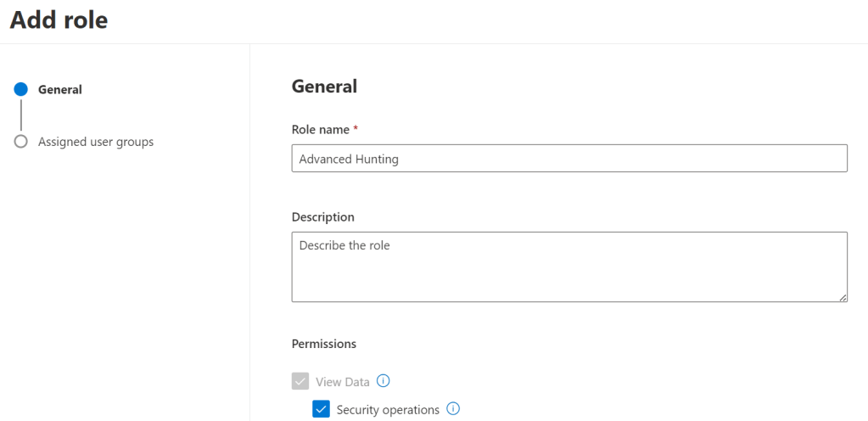Click the Permissions section heading
Screen dimensions: 868x421
point(323,344)
